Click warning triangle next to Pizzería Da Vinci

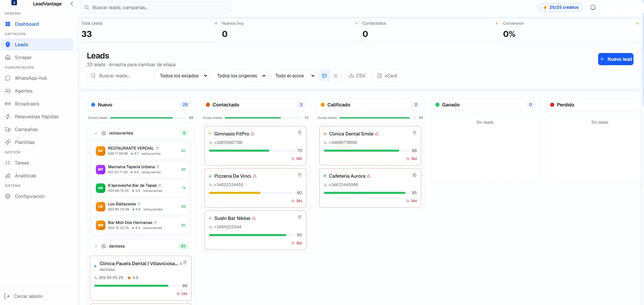[x=254, y=176]
